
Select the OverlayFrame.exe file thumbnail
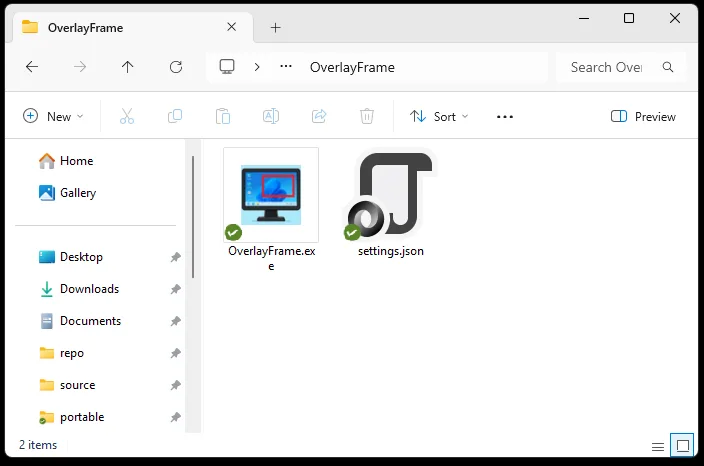pos(271,195)
